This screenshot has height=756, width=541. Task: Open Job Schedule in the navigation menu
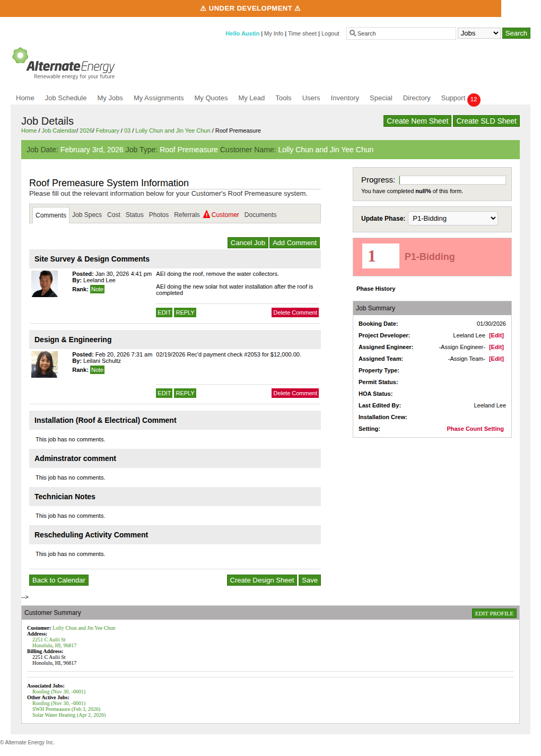point(66,98)
